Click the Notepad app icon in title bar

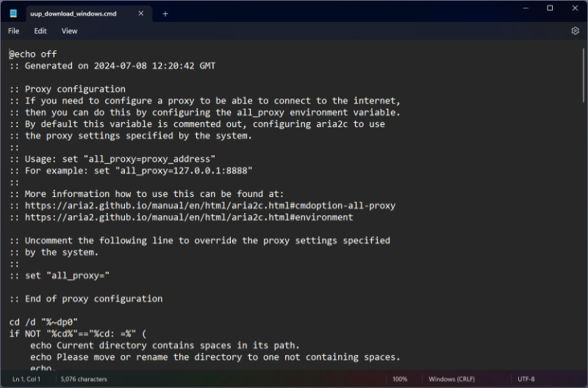point(13,13)
